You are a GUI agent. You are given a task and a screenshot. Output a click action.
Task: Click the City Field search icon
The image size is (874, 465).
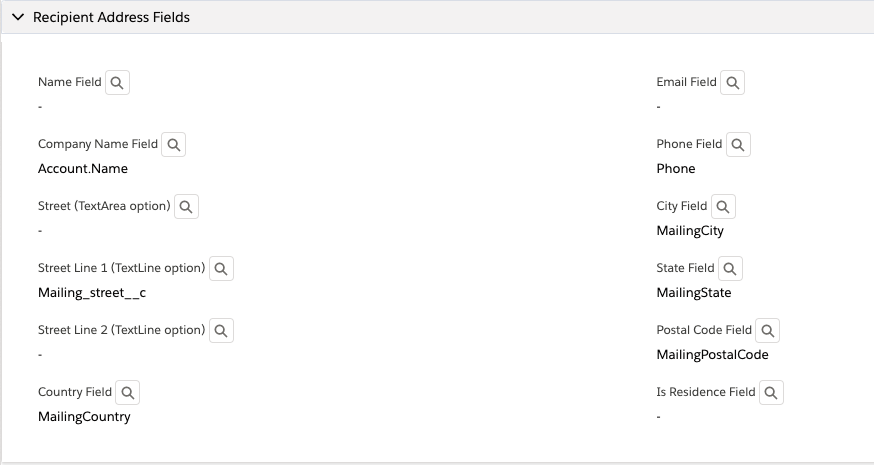[x=723, y=206]
